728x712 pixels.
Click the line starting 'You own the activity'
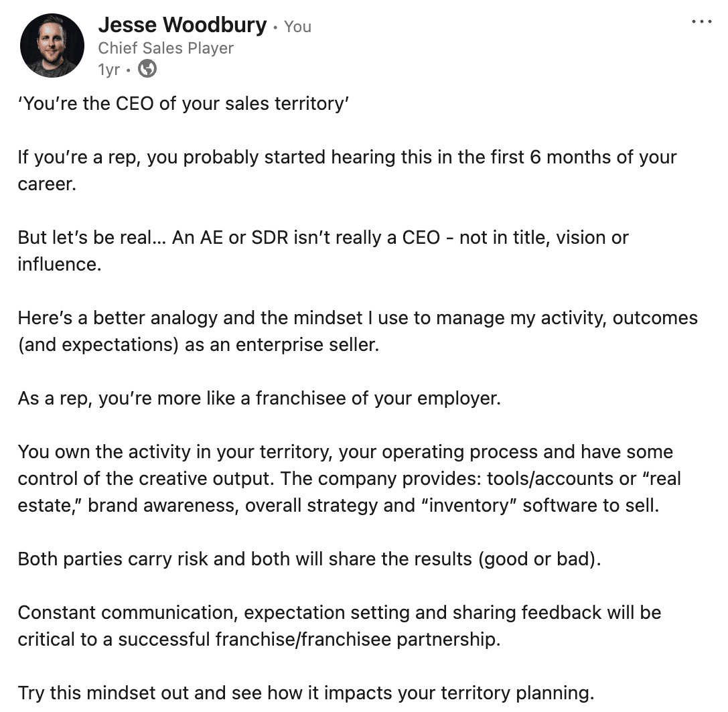[346, 452]
